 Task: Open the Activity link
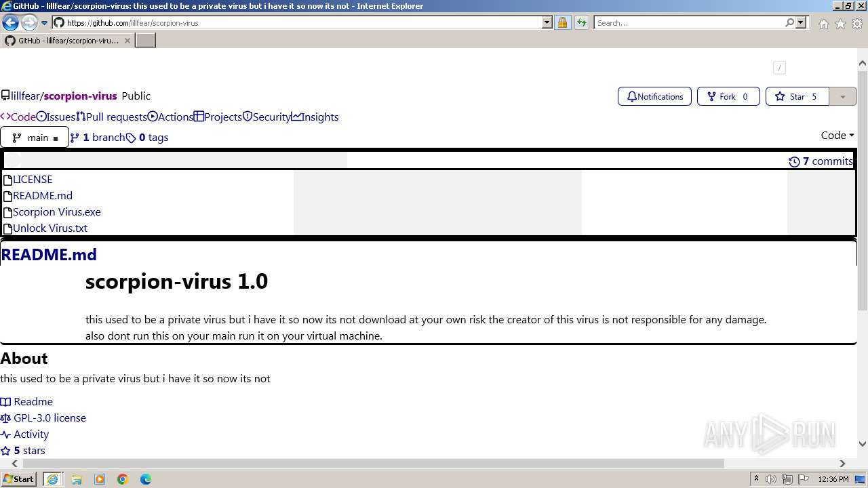point(25,434)
